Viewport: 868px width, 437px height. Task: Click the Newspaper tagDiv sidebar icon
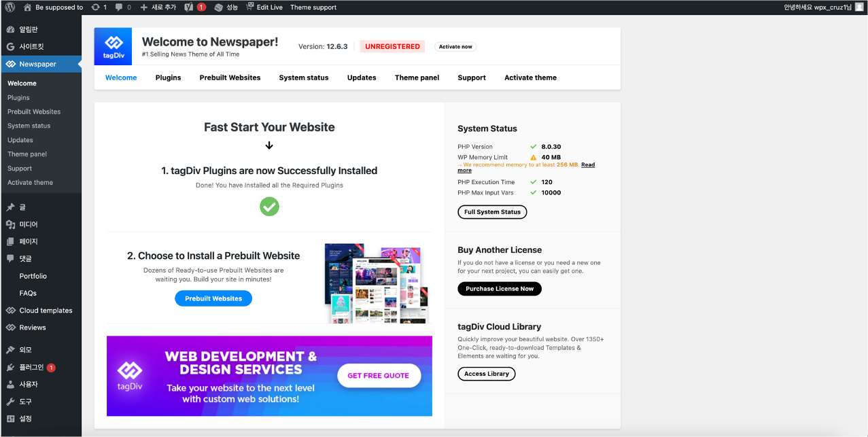10,64
